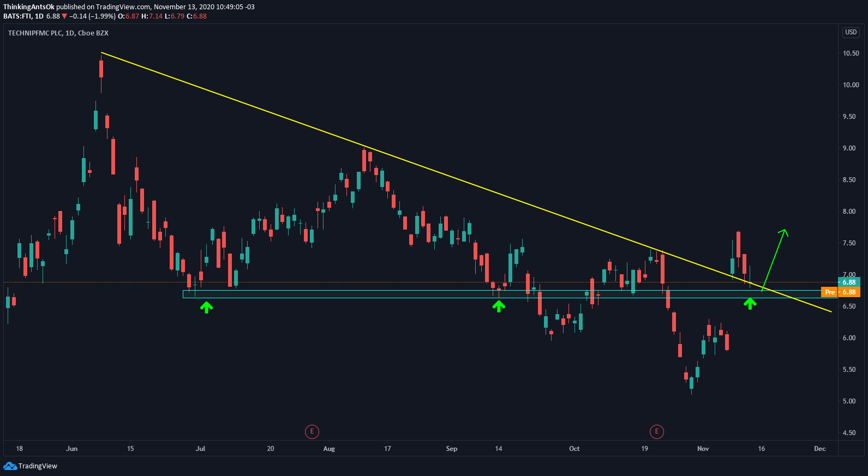Click the −0.14 (−1.99%) change text
868x476 pixels.
(x=92, y=16)
